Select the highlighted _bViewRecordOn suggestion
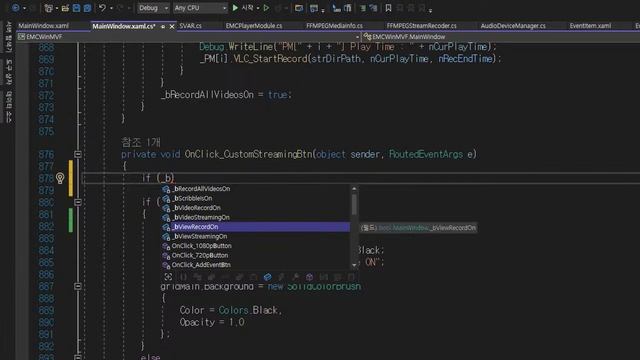640x360 pixels. coord(256,227)
